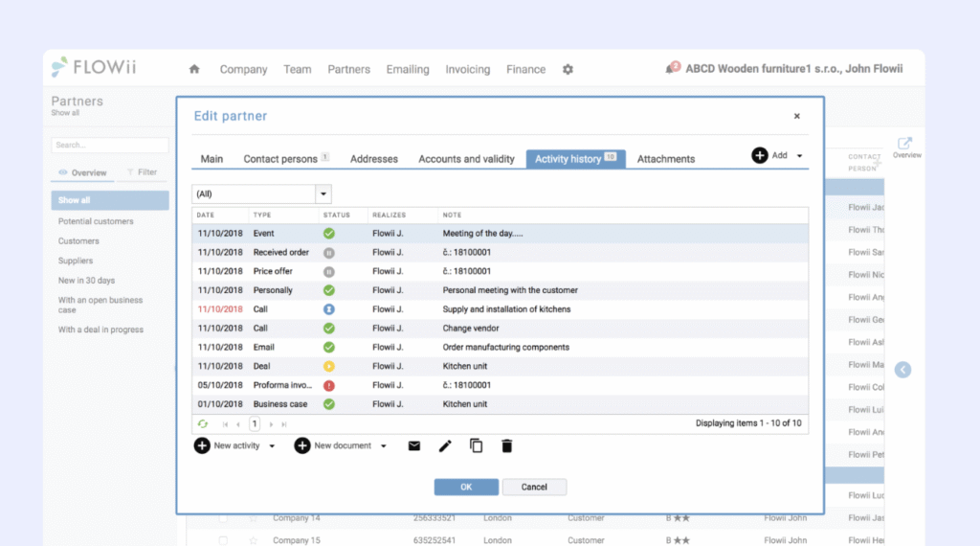Screen dimensions: 980x546
Task: Click the trash delete icon
Action: pos(507,445)
